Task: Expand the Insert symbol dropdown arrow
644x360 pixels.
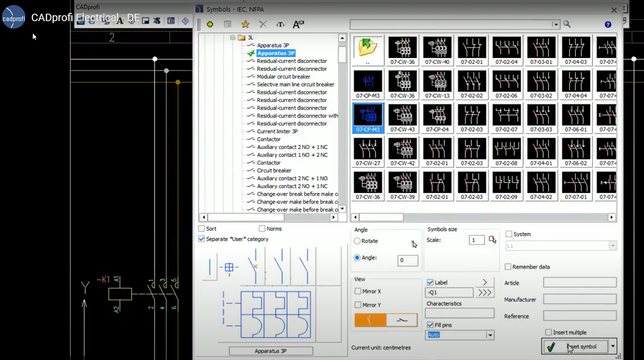Action: [613, 346]
